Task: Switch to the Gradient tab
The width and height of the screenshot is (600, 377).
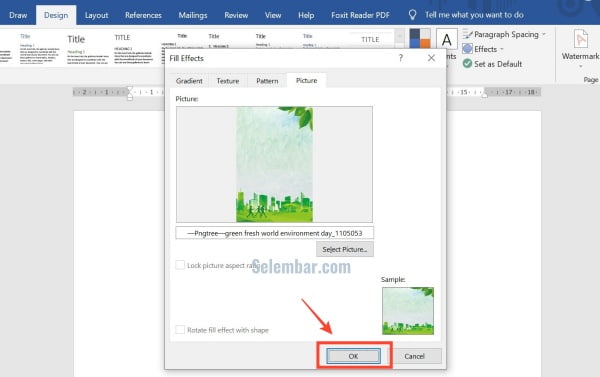Action: click(x=189, y=81)
